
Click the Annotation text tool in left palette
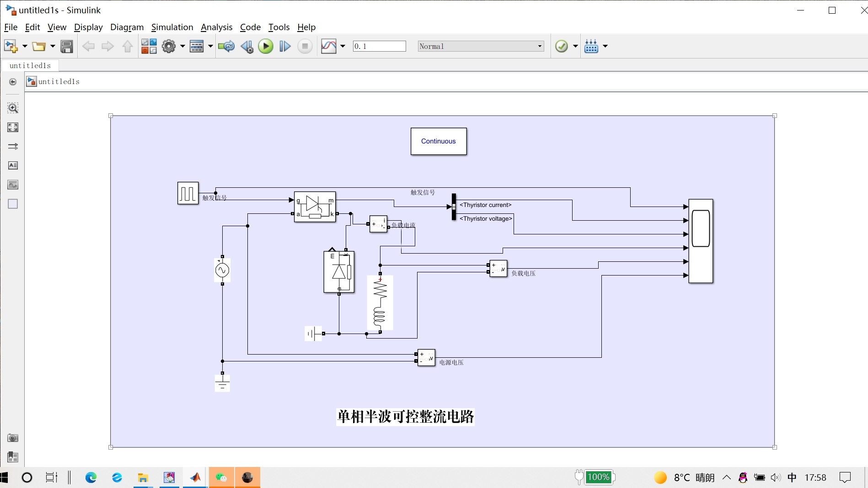coord(13,165)
